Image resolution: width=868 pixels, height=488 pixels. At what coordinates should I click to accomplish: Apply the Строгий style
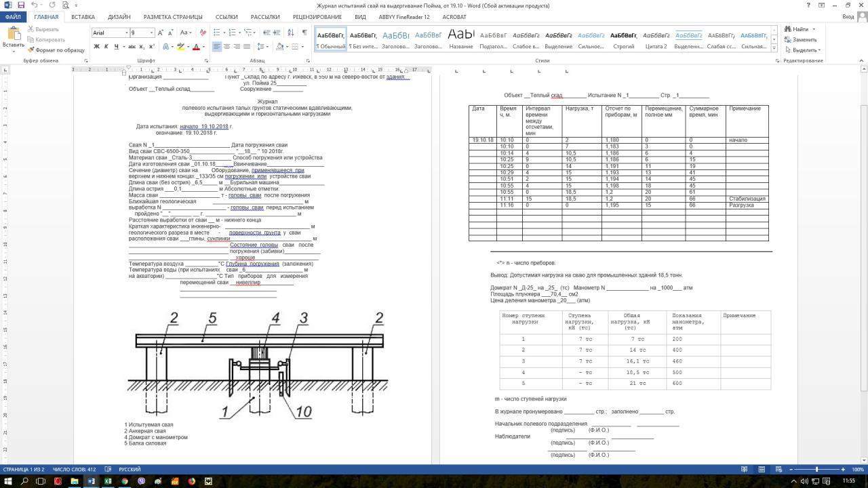tap(623, 40)
